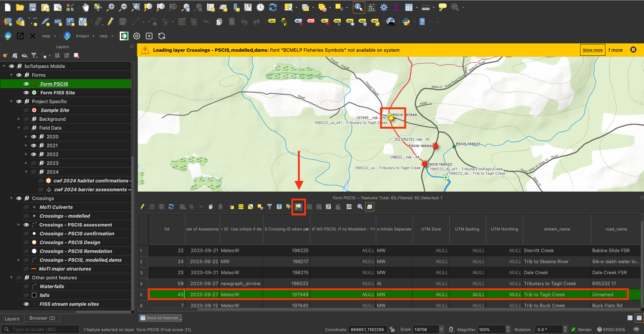The image size is (644, 334).
Task: Open the processing toolbox gear icon
Action: tap(384, 7)
